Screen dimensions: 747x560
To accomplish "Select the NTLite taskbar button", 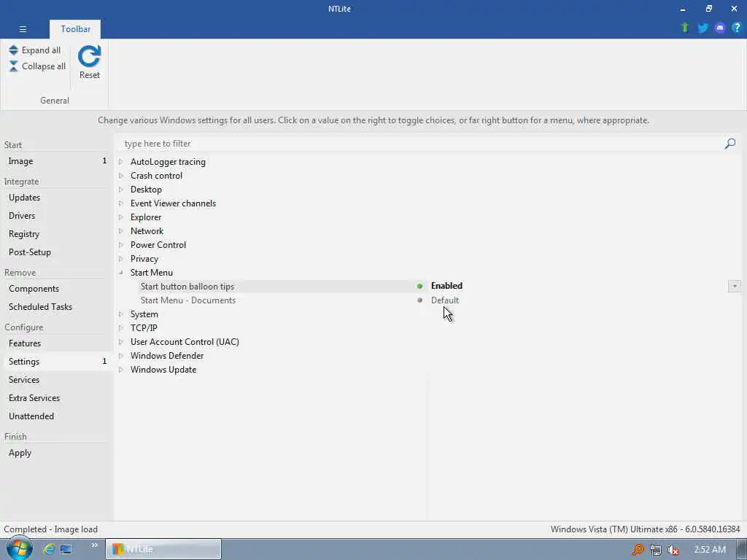I will pyautogui.click(x=163, y=549).
